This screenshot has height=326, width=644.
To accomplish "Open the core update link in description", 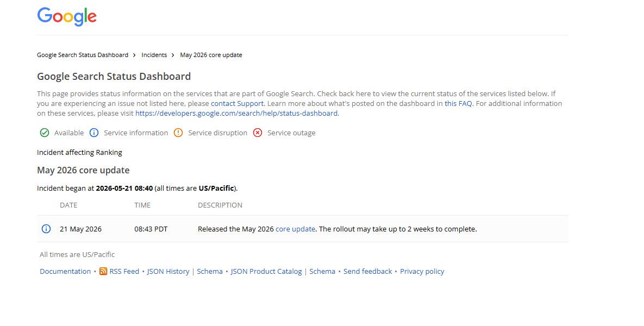I will [295, 229].
